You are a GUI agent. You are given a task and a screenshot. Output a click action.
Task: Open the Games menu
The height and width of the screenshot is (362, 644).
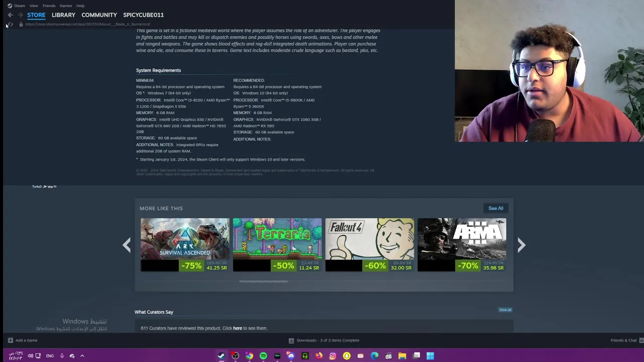pyautogui.click(x=65, y=6)
